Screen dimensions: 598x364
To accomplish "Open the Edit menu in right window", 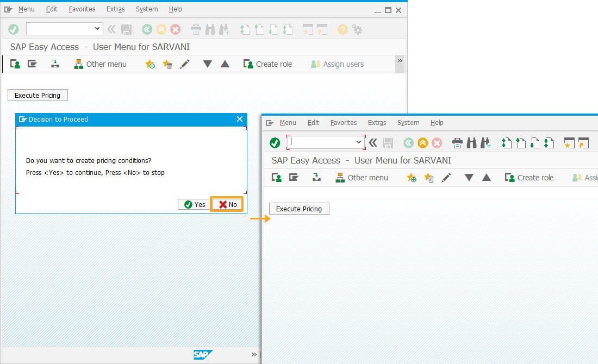I will coord(313,123).
